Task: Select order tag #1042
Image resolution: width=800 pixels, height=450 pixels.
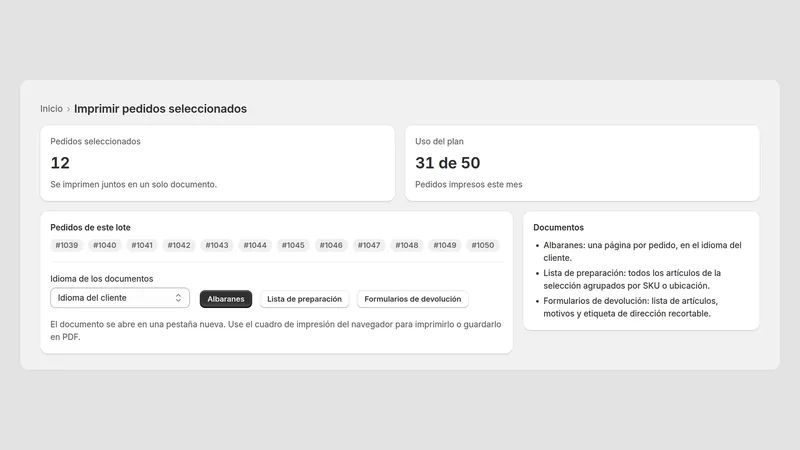Action: (x=179, y=245)
